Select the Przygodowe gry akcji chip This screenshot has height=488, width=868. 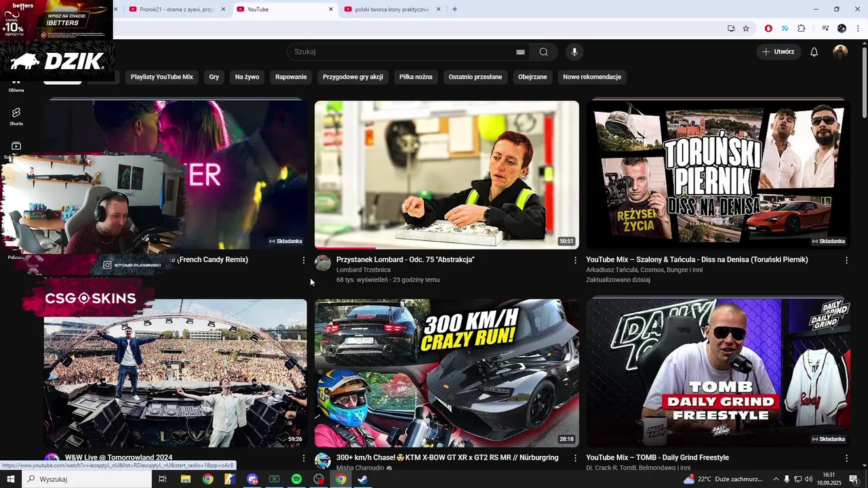(353, 77)
